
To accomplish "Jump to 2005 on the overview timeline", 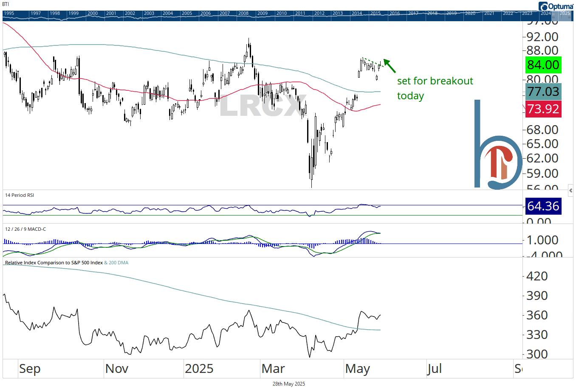I will point(187,13).
